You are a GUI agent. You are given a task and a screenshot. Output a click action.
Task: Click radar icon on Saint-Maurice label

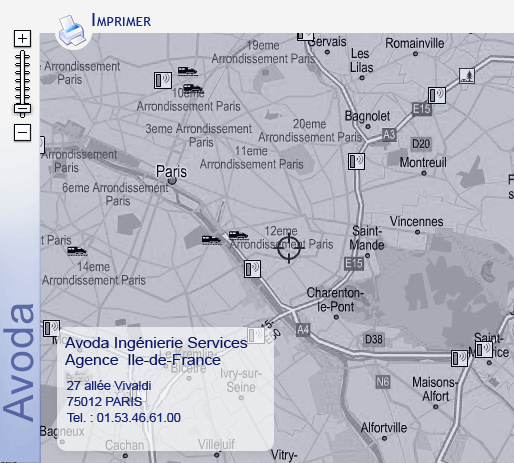pos(484,350)
